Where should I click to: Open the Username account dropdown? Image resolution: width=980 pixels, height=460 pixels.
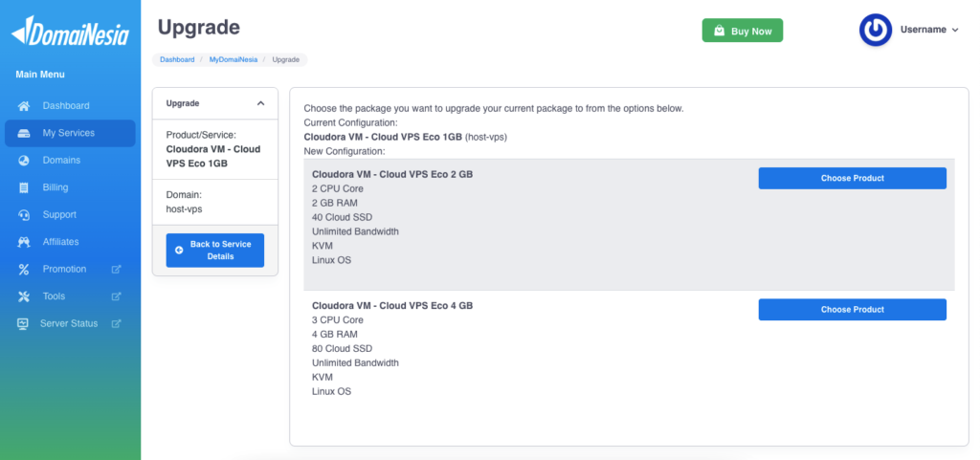[x=929, y=30]
